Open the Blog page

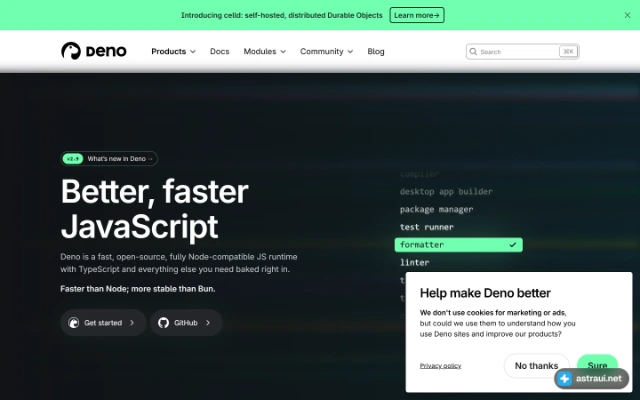[376, 51]
